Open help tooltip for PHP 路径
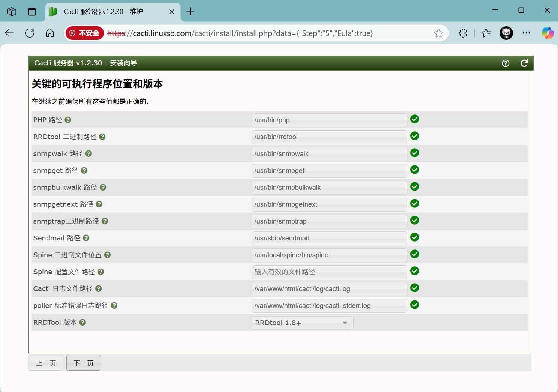 [68, 120]
